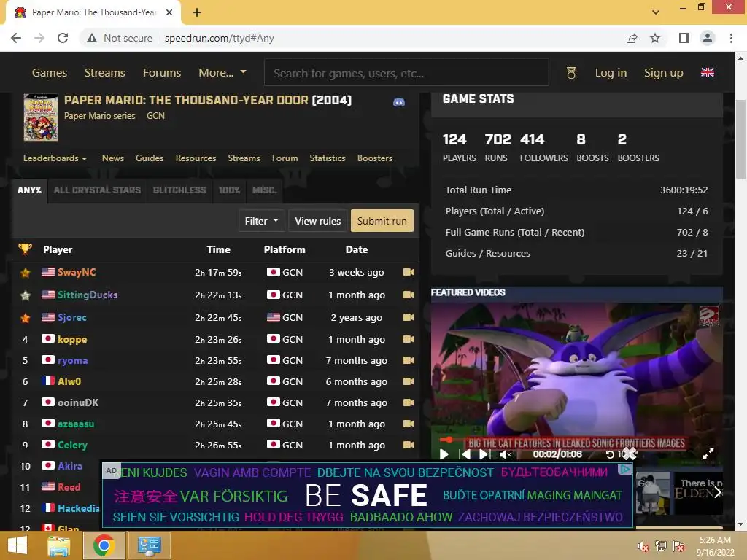
Task: Open Sjorec run video camera icon
Action: pyautogui.click(x=409, y=317)
